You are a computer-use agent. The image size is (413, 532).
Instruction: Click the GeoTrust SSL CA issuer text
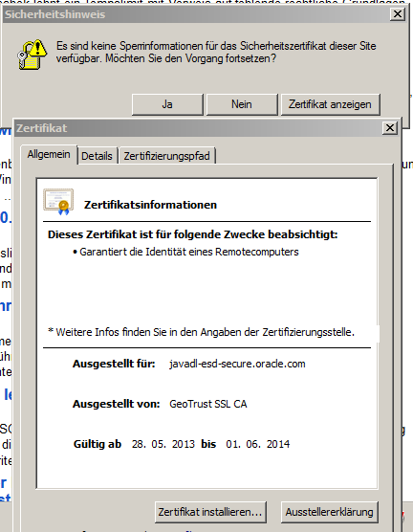pos(208,404)
